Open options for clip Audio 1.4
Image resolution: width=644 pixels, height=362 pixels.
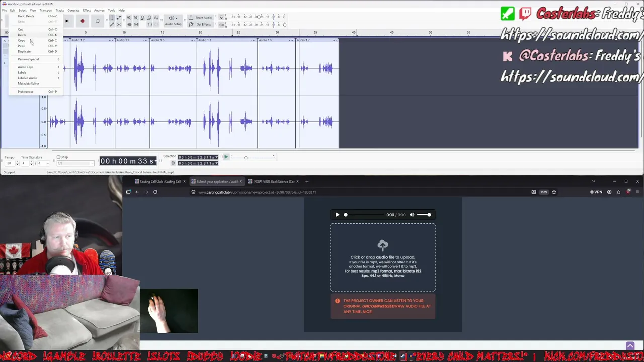point(146,40)
